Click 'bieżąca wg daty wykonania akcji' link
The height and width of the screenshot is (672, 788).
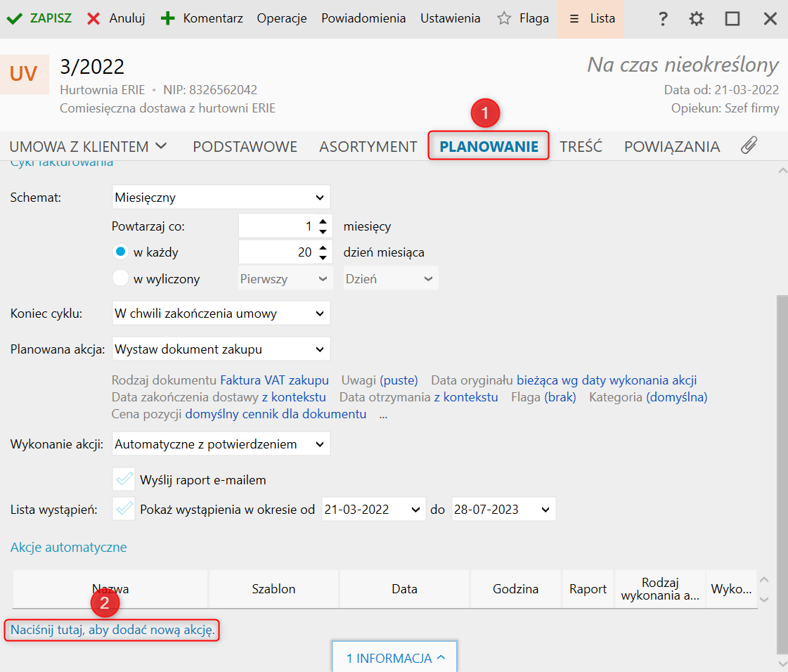(x=607, y=380)
